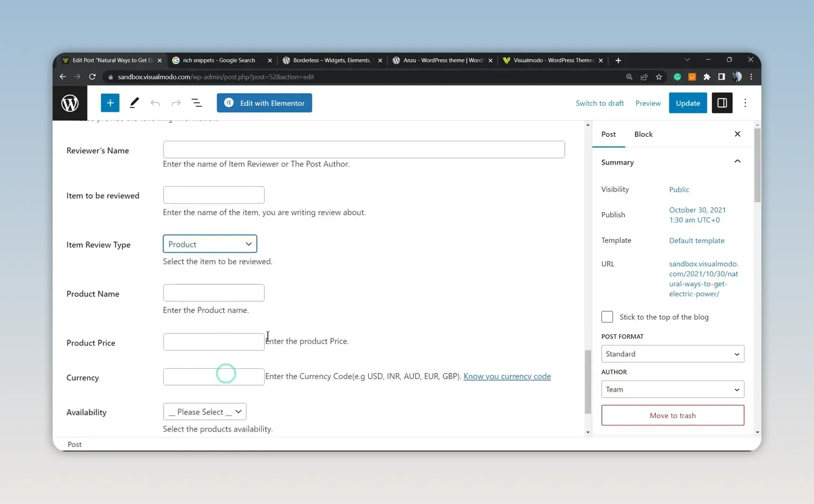Click the Default template link
This screenshot has width=814, height=504.
pyautogui.click(x=697, y=240)
